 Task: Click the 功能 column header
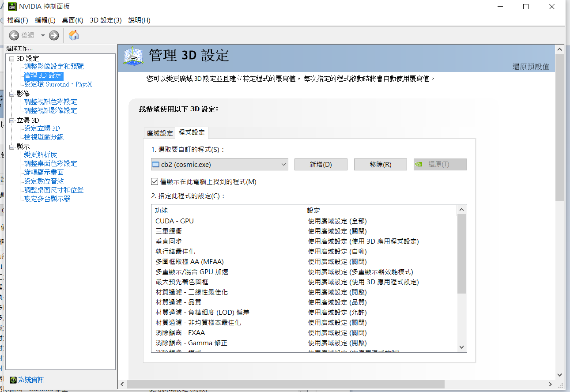[228, 211]
